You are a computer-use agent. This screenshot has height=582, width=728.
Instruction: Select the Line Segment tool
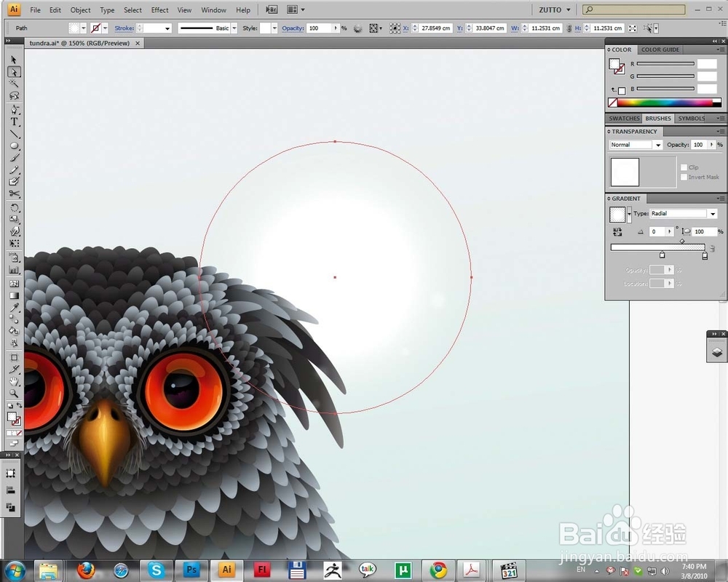tap(14, 134)
